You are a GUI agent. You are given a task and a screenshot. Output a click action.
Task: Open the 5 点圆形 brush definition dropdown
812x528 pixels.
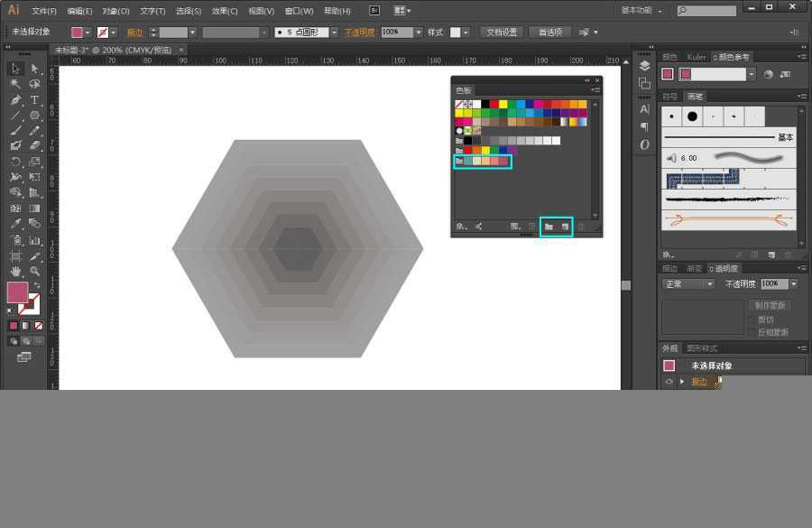(x=334, y=32)
